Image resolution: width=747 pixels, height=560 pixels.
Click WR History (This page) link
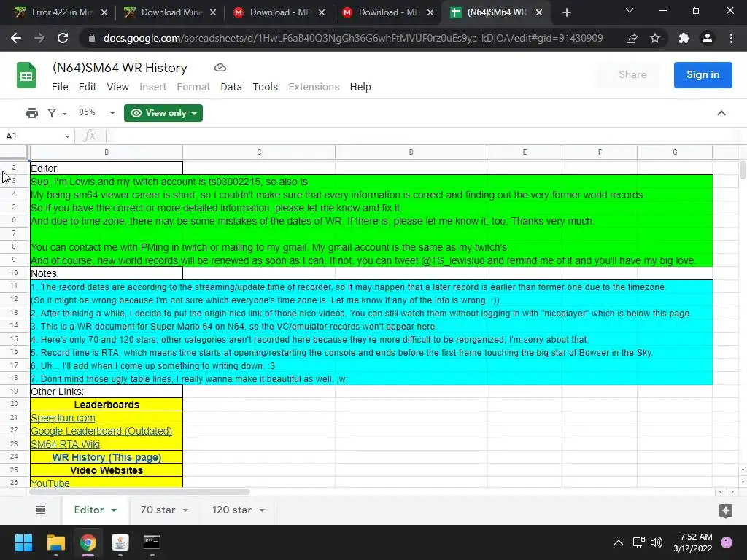pos(107,457)
